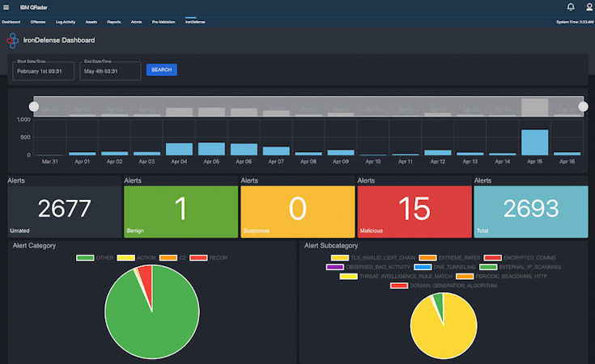Toggle EXTREME_RATES legend item
595x364 pixels.
[449, 258]
